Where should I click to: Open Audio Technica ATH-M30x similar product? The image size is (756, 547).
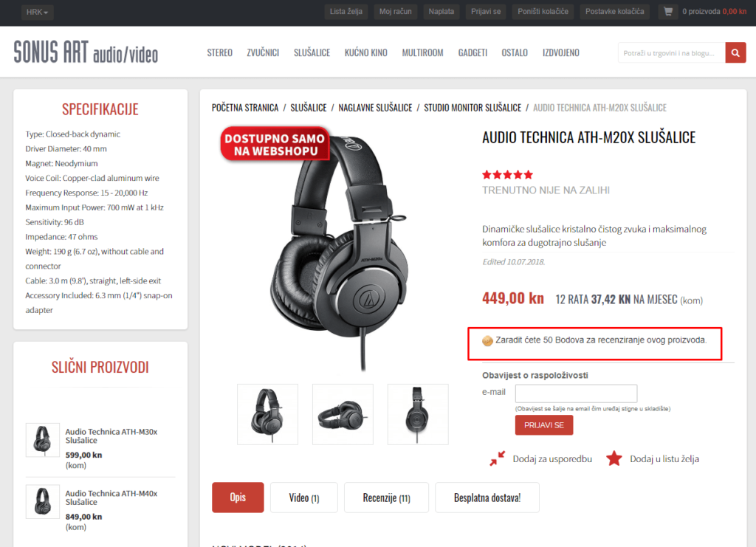111,436
